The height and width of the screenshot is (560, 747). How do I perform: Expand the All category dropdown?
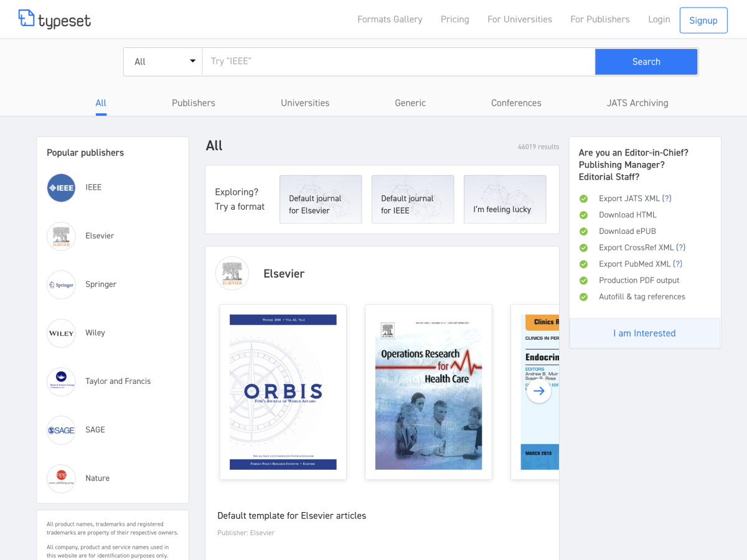coord(162,62)
